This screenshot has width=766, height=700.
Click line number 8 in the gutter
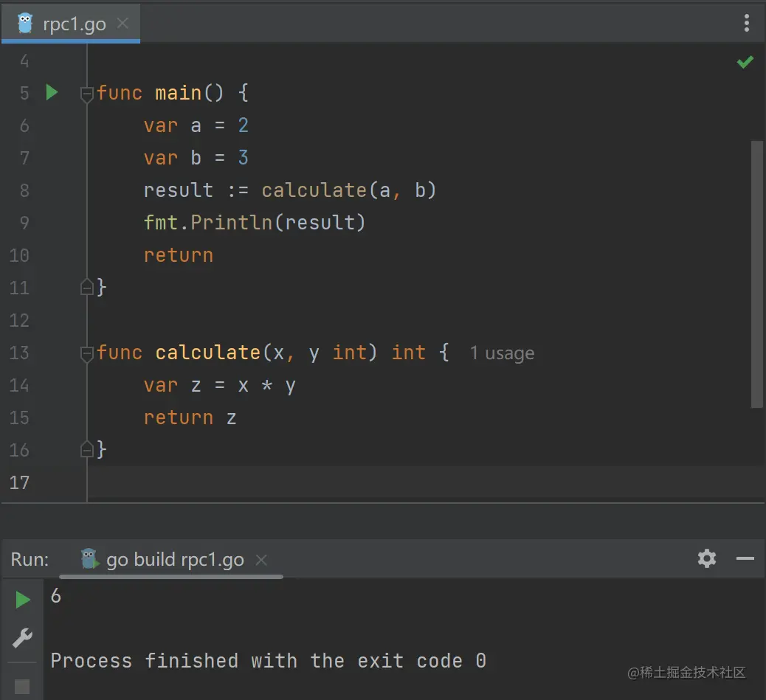coord(24,190)
